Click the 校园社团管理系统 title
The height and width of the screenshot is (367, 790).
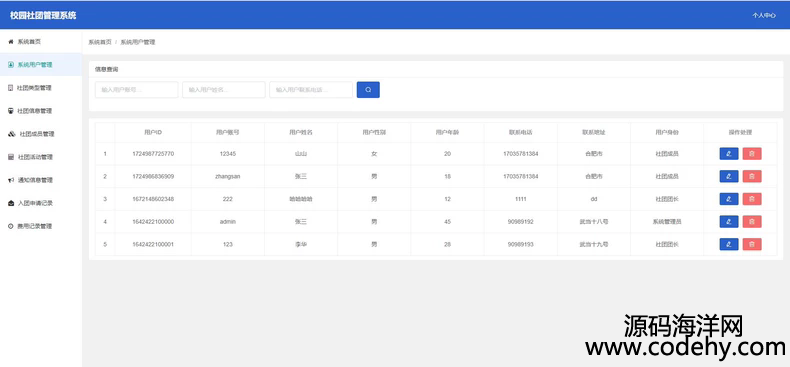pyautogui.click(x=43, y=16)
